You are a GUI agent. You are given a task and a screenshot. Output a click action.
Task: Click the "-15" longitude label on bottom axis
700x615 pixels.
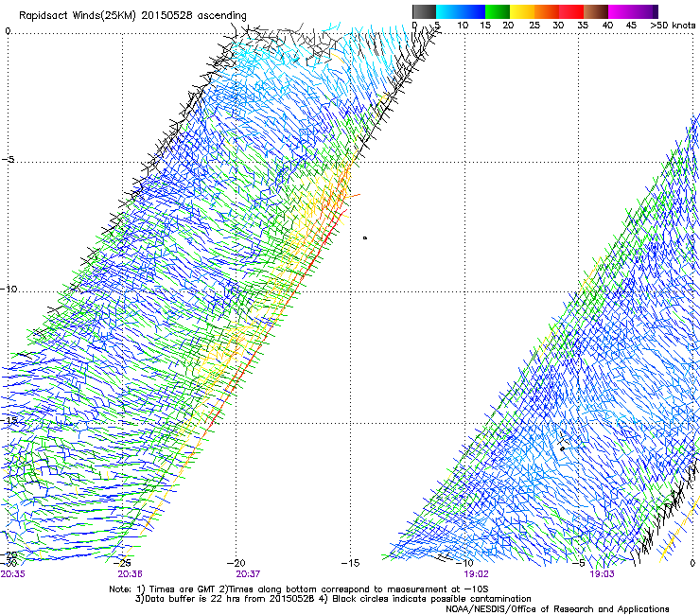click(350, 563)
